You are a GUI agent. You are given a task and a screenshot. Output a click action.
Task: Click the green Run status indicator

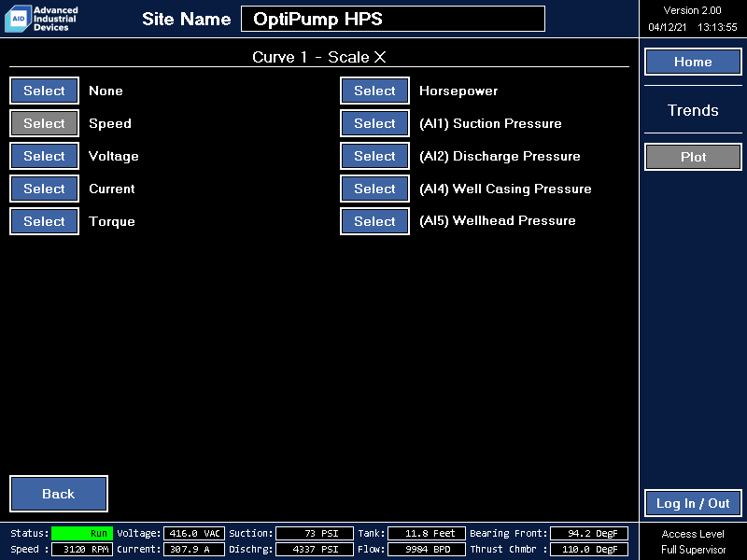[x=82, y=533]
